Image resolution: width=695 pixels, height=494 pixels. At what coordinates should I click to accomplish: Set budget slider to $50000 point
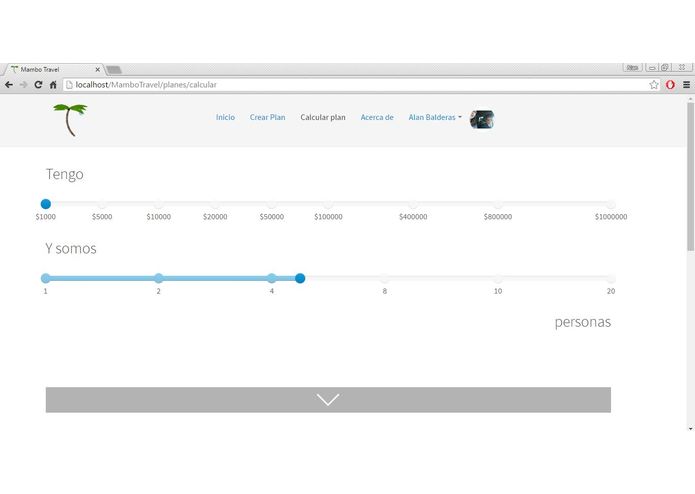click(x=272, y=204)
